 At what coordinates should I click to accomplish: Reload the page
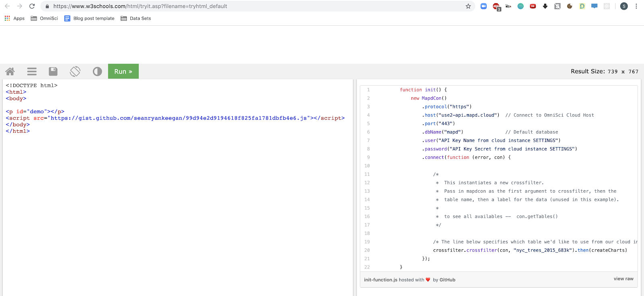pos(32,6)
